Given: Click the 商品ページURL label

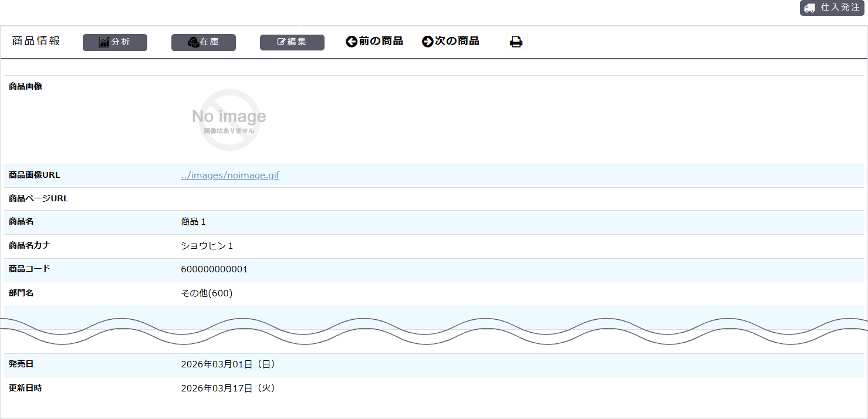Looking at the screenshot, I should coord(38,198).
